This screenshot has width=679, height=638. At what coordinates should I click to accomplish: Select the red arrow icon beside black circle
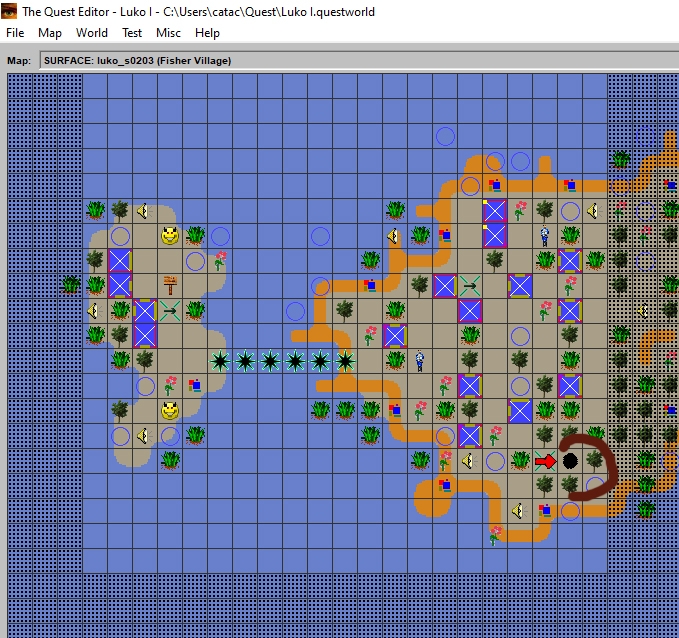point(545,461)
